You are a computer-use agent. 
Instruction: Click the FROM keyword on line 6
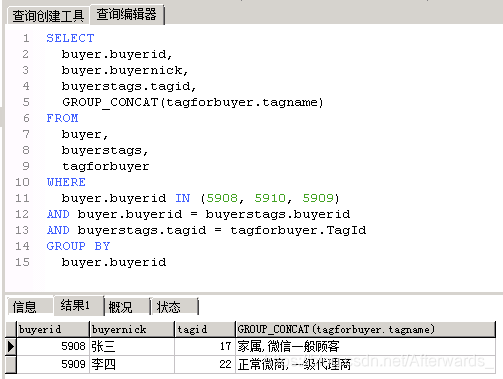click(x=62, y=118)
